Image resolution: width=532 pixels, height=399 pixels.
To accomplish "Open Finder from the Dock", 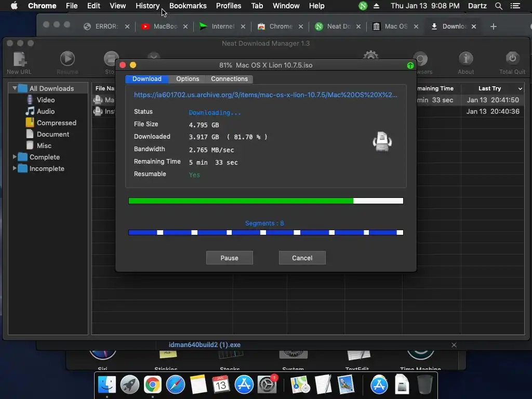I will (x=107, y=384).
